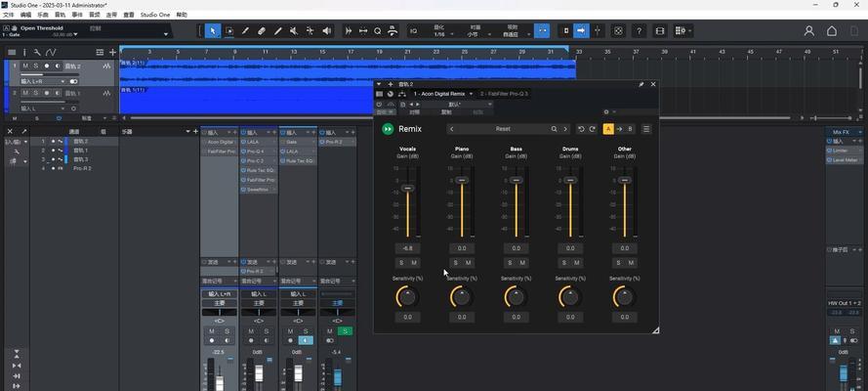Open the 编辑 menu
Viewport: 868px width, 391px height.
[x=25, y=15]
